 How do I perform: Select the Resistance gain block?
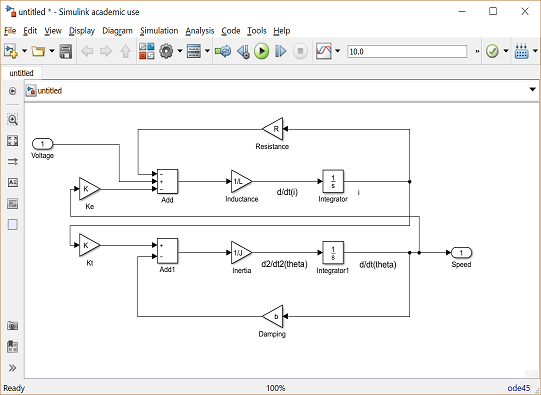coord(273,129)
